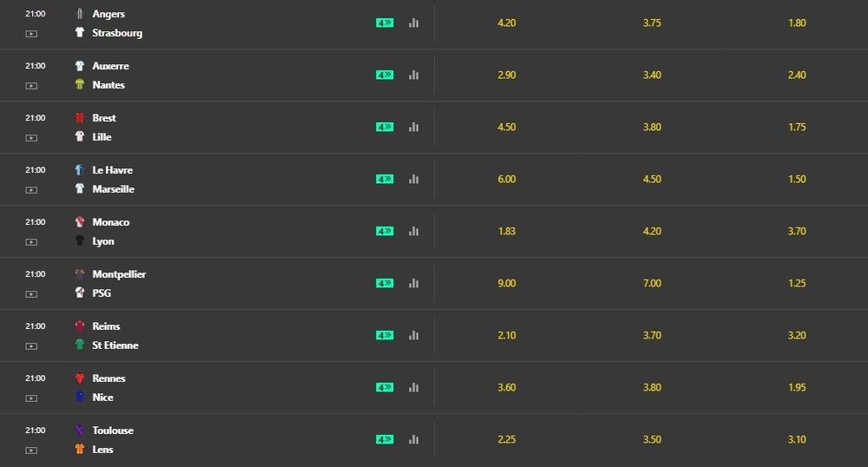The width and height of the screenshot is (868, 467).
Task: Select Monaco home win at 1.83
Action: click(507, 231)
